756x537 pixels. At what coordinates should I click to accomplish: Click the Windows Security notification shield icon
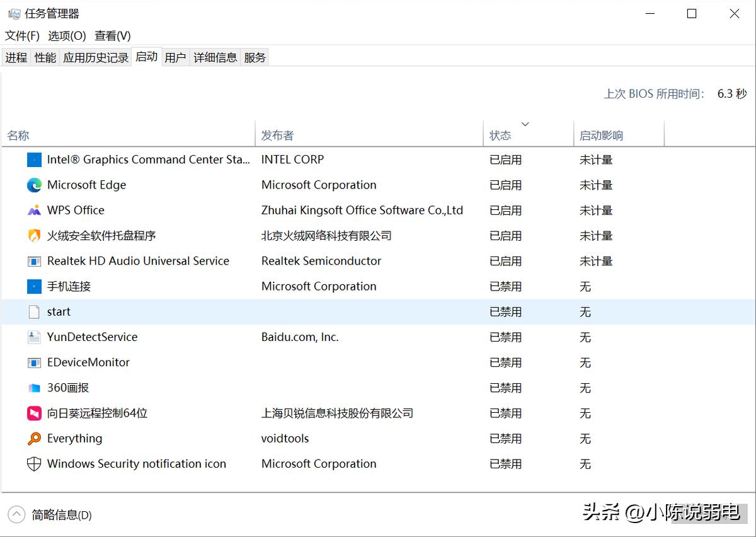coord(33,463)
